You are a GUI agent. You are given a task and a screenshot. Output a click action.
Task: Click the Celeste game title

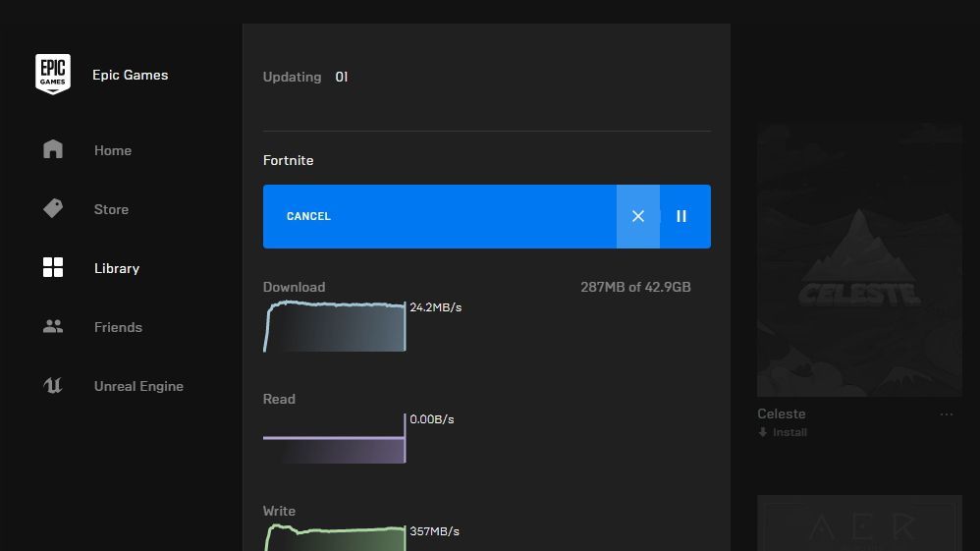[x=782, y=413]
